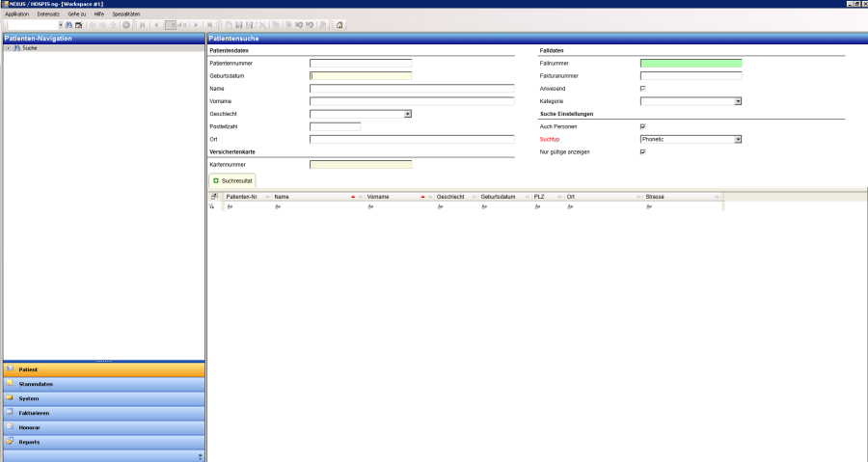Click the Postleitzahl input field

point(335,126)
